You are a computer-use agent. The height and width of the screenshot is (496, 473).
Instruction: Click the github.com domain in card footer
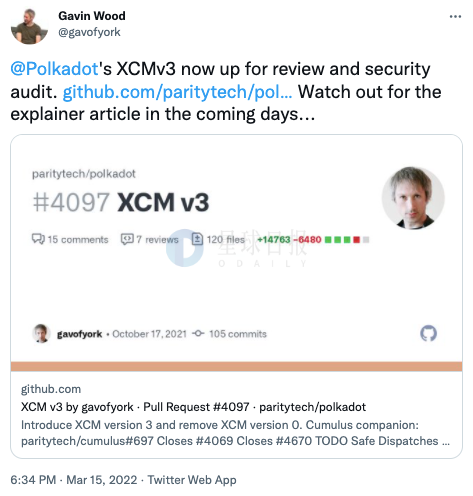pos(51,389)
